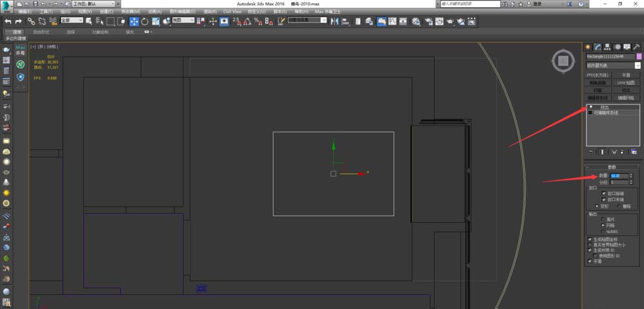The width and height of the screenshot is (644, 309).
Task: Toggle the 封口末端 checkbox
Action: click(604, 199)
